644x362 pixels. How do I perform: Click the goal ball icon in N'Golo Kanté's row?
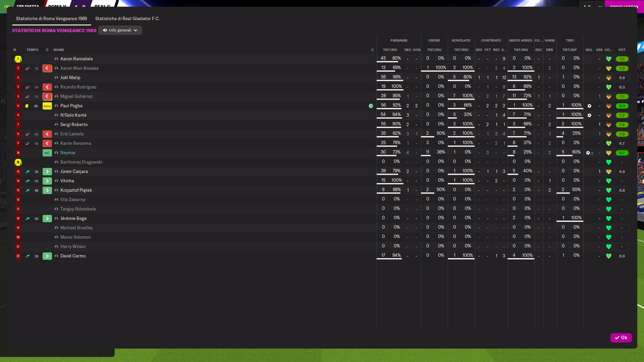589,115
